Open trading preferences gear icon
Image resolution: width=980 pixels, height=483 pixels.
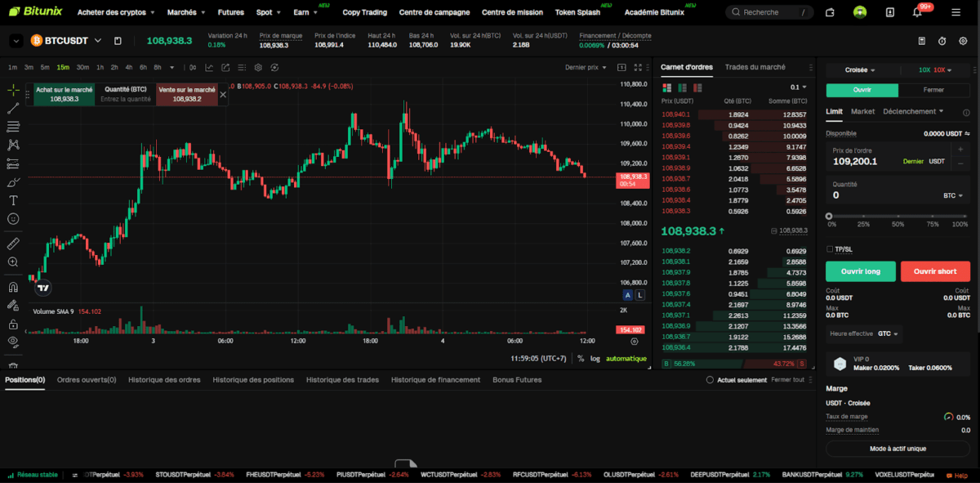[963, 41]
